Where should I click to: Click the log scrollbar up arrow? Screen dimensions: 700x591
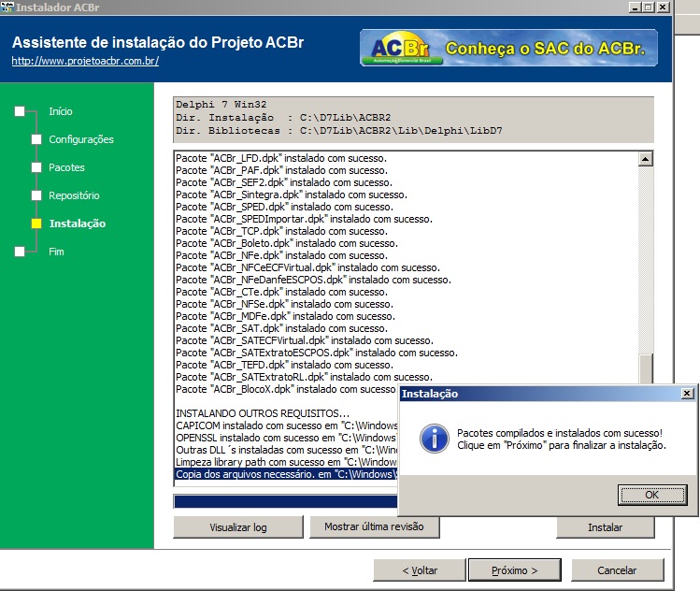(x=646, y=159)
